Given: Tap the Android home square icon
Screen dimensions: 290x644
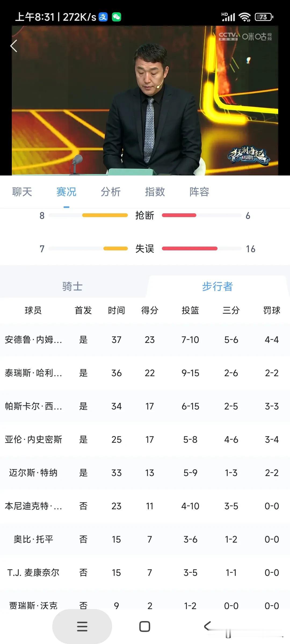Looking at the screenshot, I should click(x=145, y=627).
